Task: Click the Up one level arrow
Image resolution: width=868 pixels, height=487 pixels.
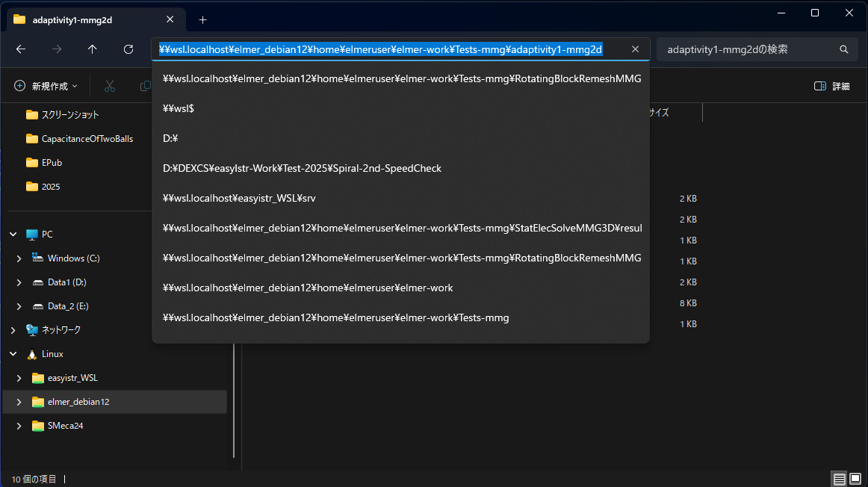Action: pyautogui.click(x=92, y=49)
